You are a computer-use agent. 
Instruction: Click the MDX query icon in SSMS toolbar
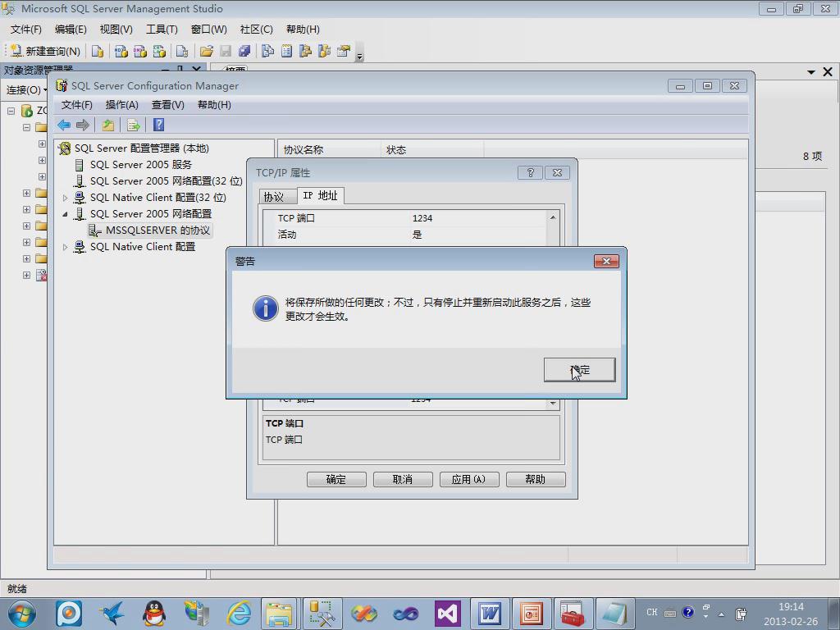(121, 51)
